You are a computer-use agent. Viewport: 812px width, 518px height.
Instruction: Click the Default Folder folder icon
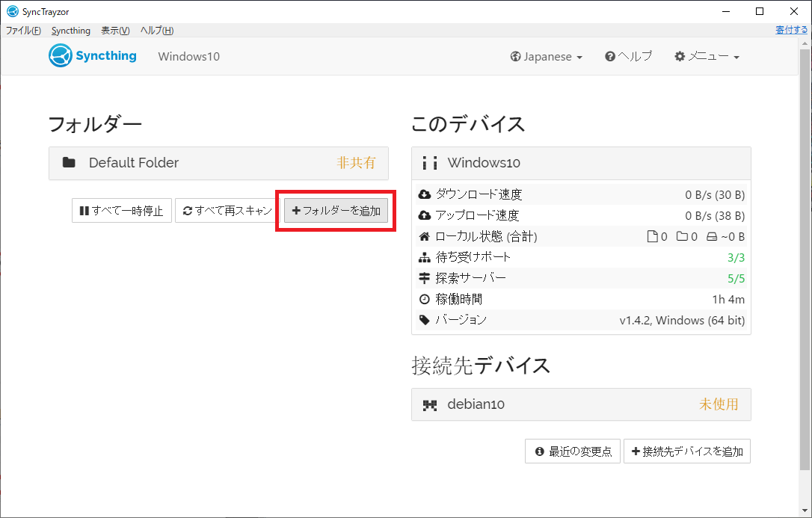coord(69,162)
